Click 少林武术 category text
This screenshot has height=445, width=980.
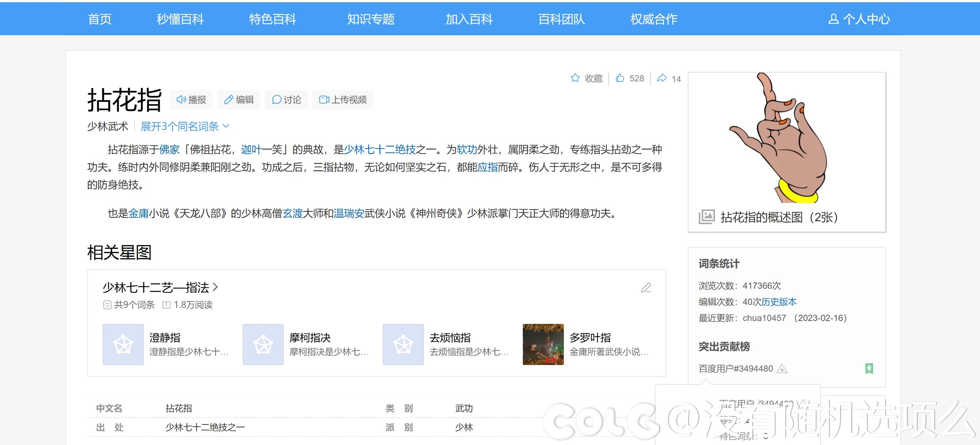pyautogui.click(x=108, y=126)
